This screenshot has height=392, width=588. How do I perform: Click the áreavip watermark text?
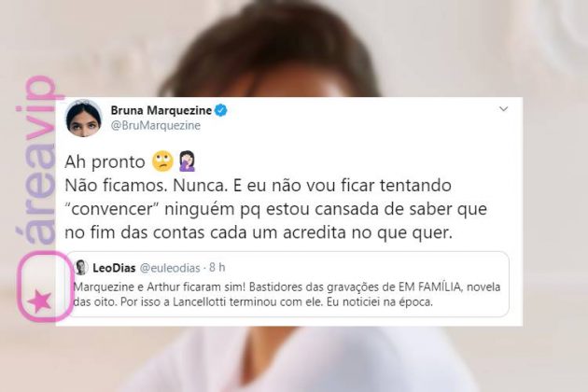[x=36, y=161]
